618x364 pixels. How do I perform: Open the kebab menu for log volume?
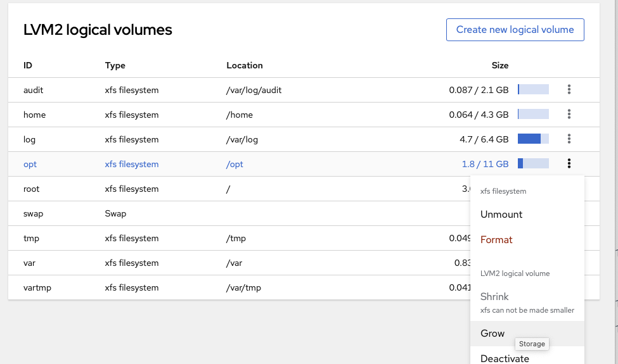point(569,139)
